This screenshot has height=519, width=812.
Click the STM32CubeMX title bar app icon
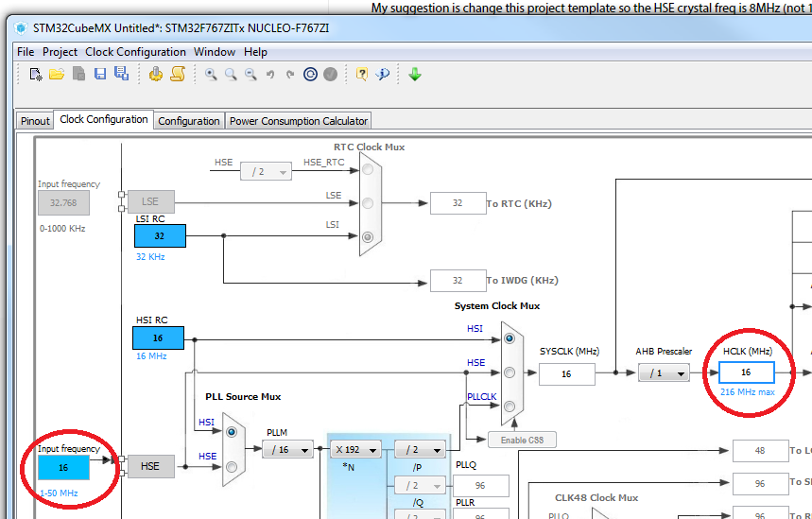[x=21, y=28]
